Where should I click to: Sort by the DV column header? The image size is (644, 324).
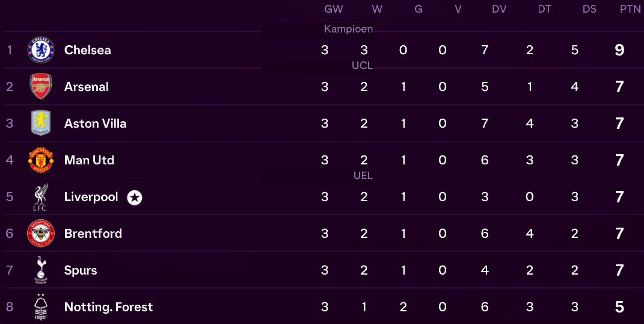(499, 9)
